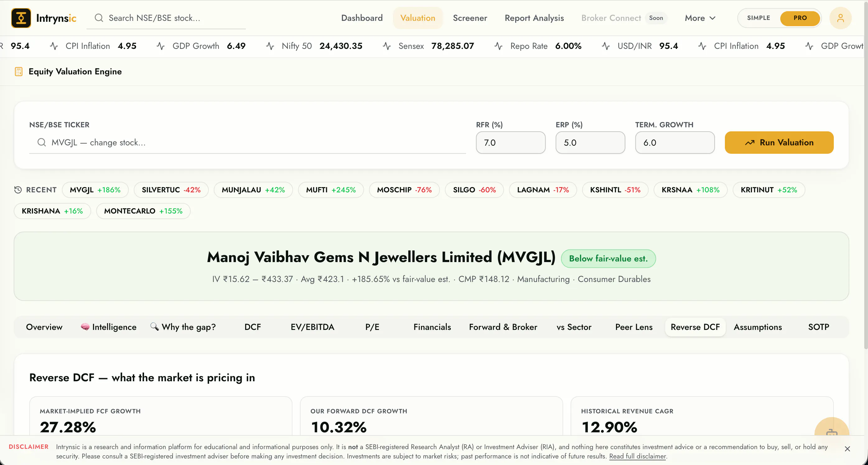
Task: Open the EV/EBITDA tab
Action: tap(312, 327)
